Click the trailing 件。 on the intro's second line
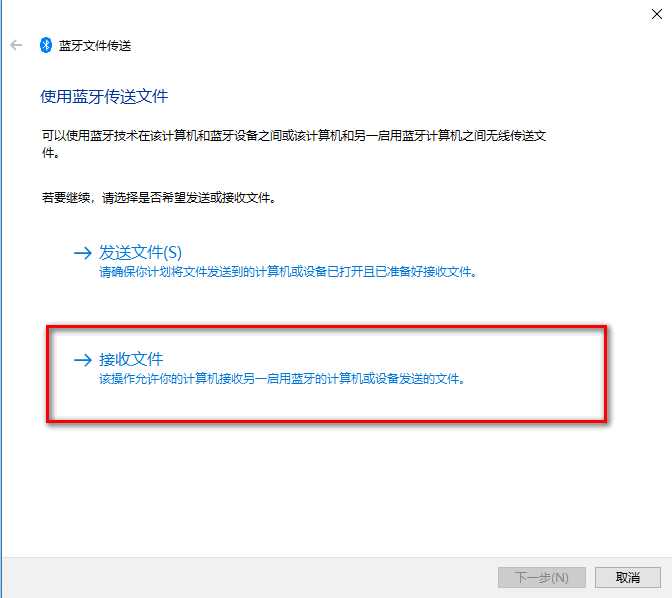The height and width of the screenshot is (598, 672). point(50,153)
